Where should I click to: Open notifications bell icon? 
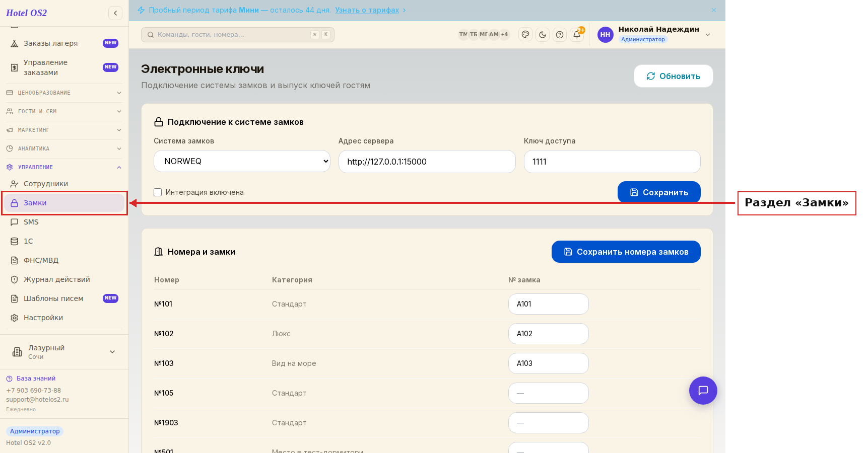tap(577, 35)
